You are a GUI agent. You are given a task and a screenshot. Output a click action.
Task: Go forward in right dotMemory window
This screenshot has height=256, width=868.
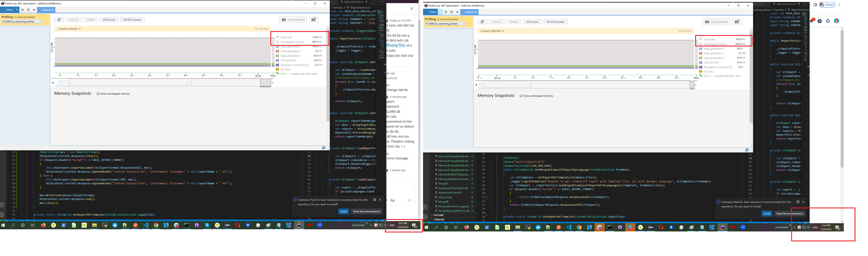[452, 12]
